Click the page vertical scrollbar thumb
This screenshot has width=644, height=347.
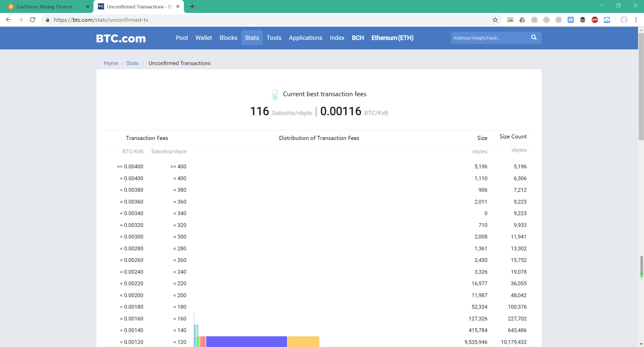pos(641,86)
